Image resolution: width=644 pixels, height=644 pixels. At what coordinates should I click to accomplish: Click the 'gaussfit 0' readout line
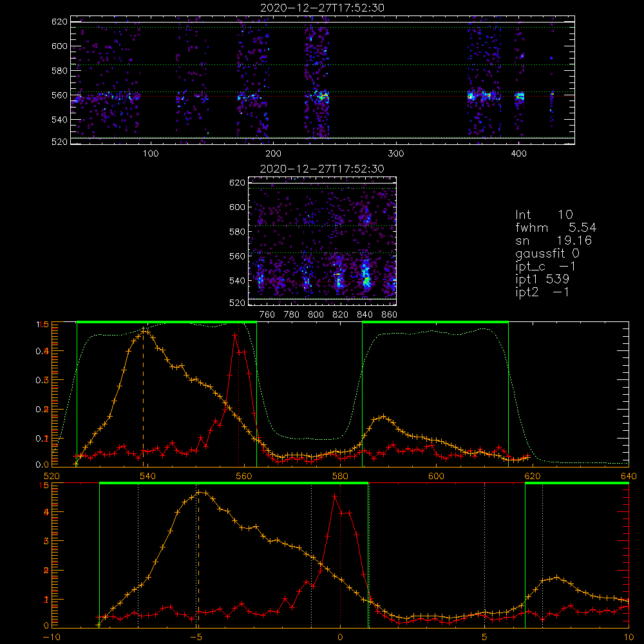click(x=547, y=253)
